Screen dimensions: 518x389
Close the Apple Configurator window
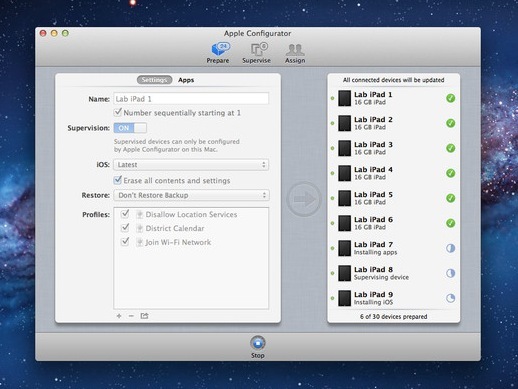[43, 33]
